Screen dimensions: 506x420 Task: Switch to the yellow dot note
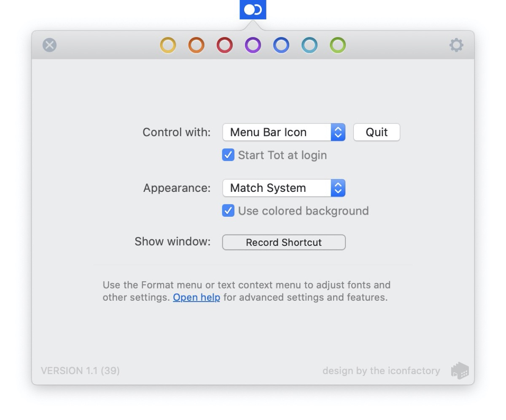168,45
